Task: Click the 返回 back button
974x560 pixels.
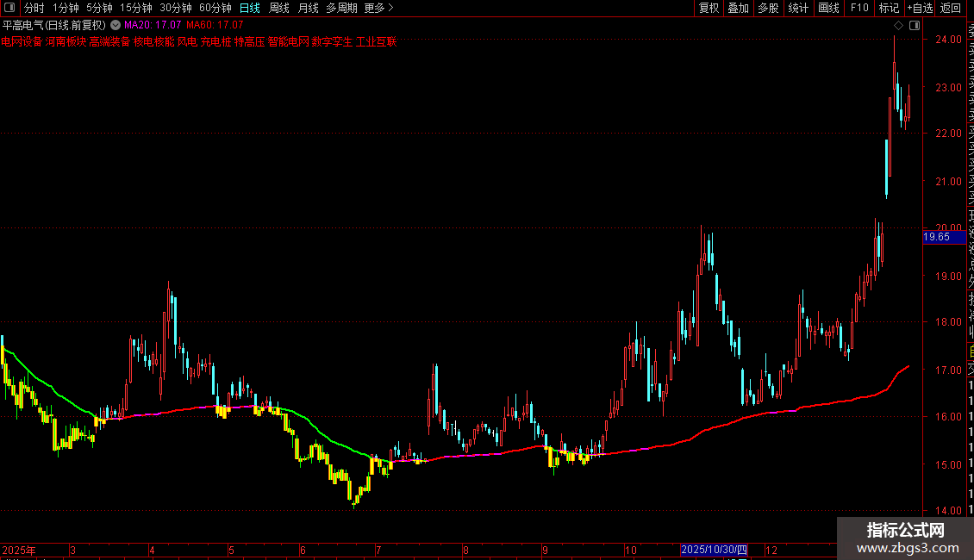Action: [951, 8]
